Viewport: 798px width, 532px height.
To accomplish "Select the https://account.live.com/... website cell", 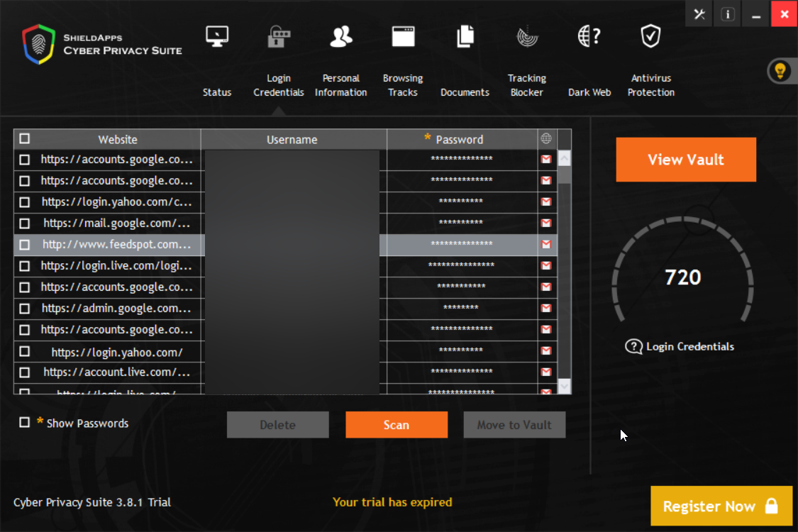I will click(116, 372).
